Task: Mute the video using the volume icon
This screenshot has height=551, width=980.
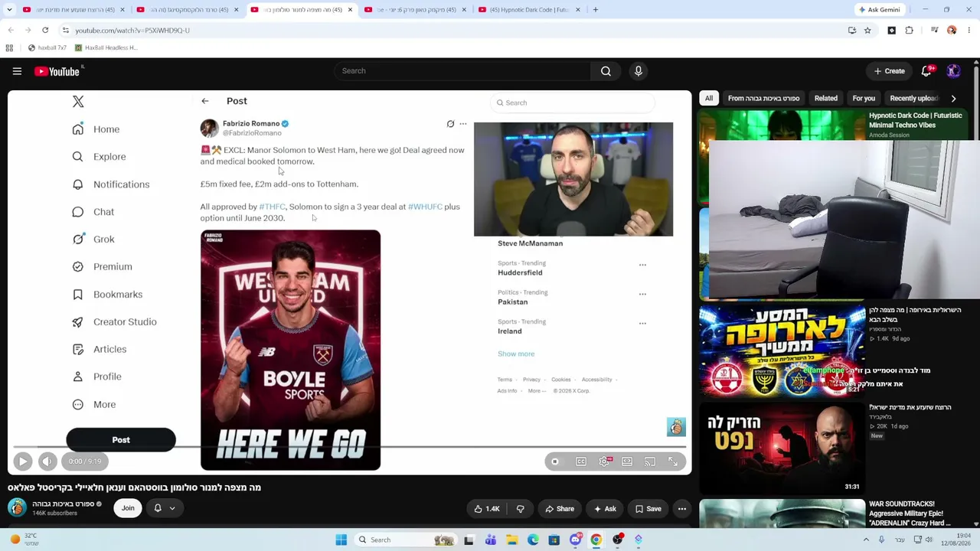Action: pos(47,461)
